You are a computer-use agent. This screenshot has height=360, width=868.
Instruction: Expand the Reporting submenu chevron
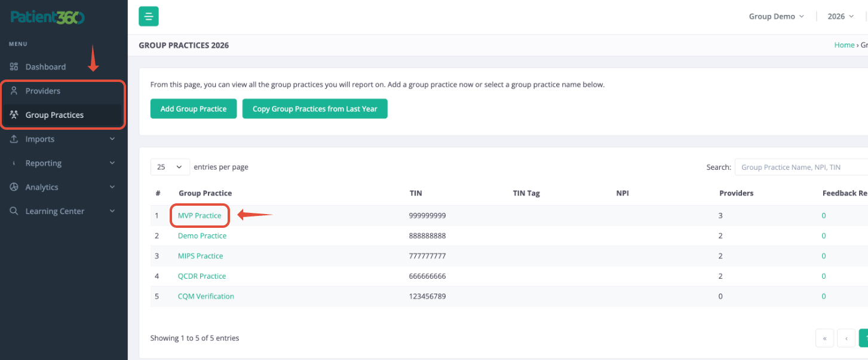tap(112, 163)
